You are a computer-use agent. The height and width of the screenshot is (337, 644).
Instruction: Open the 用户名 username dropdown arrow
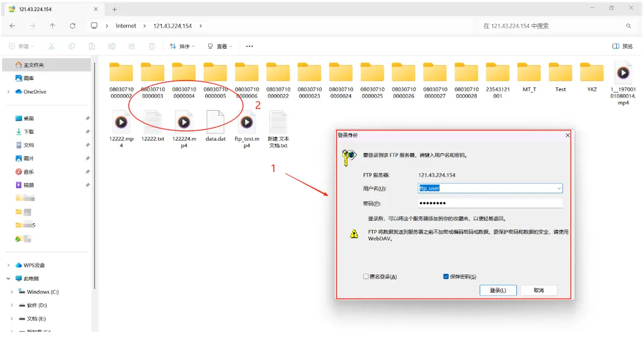tap(559, 188)
